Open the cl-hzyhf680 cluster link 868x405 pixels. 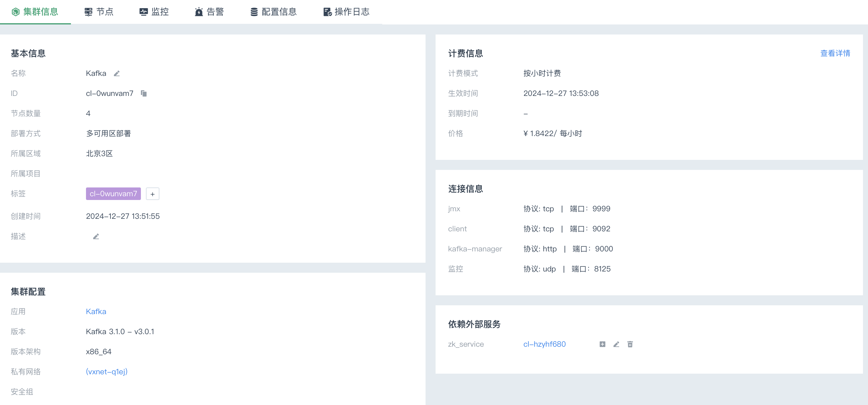pyautogui.click(x=544, y=344)
